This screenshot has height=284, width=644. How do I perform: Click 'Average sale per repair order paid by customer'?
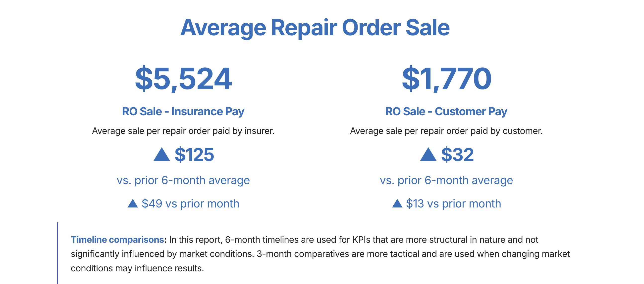pyautogui.click(x=446, y=131)
